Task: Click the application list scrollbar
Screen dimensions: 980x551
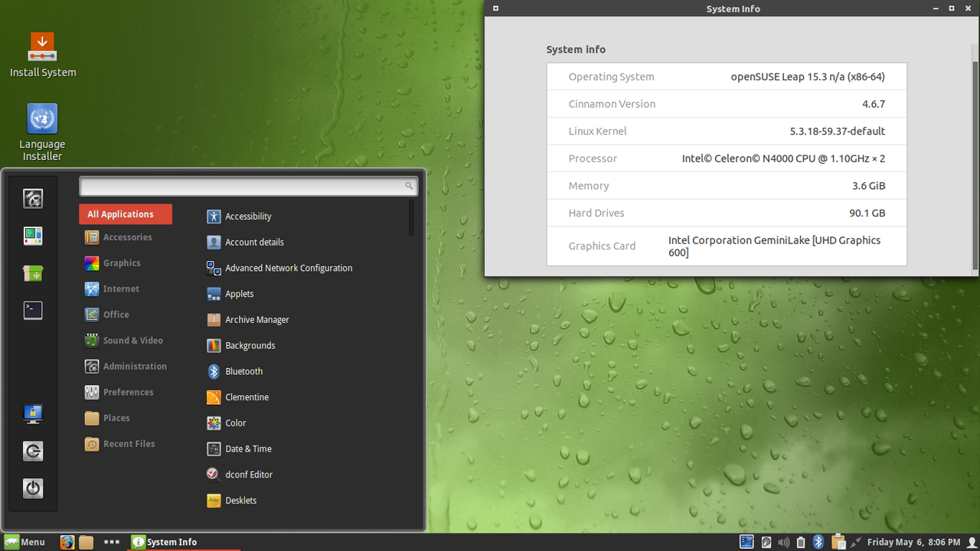Action: coord(412,218)
